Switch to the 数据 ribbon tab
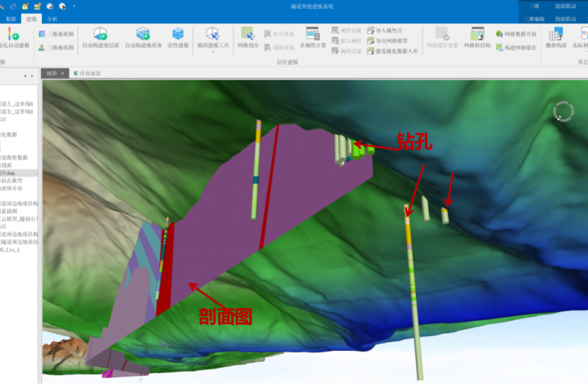The height and width of the screenshot is (384, 588). [10, 18]
